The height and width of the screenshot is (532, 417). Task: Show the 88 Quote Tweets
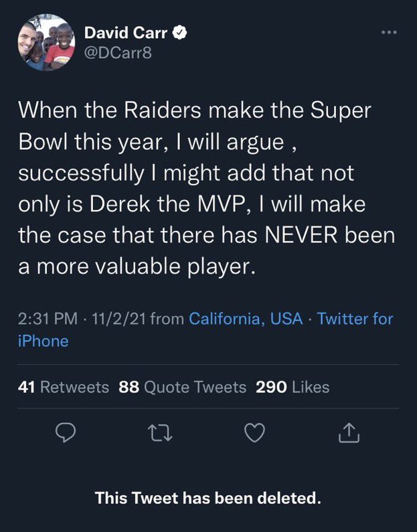[181, 387]
